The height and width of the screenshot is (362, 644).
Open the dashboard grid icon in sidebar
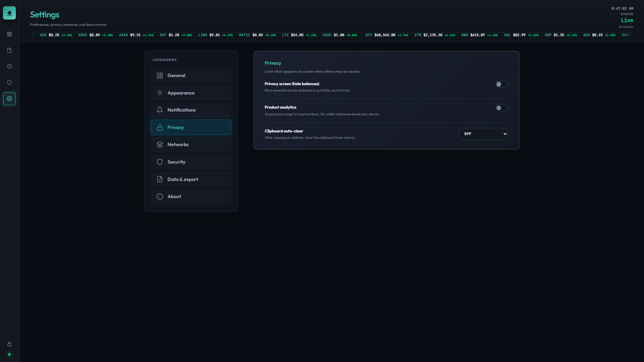coord(9,34)
